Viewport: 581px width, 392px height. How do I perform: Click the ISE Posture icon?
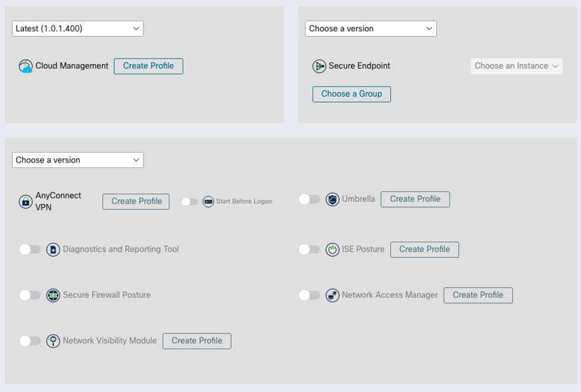click(332, 249)
